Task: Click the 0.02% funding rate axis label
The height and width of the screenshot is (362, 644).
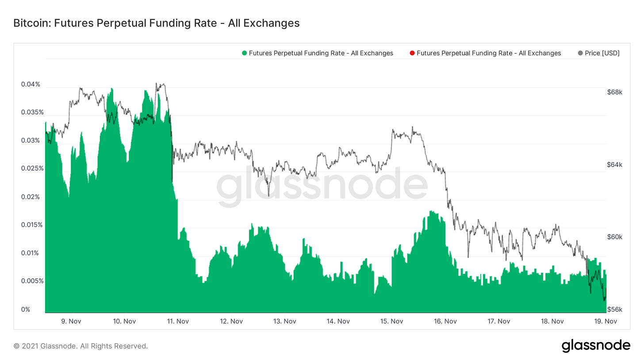Action: (x=31, y=197)
